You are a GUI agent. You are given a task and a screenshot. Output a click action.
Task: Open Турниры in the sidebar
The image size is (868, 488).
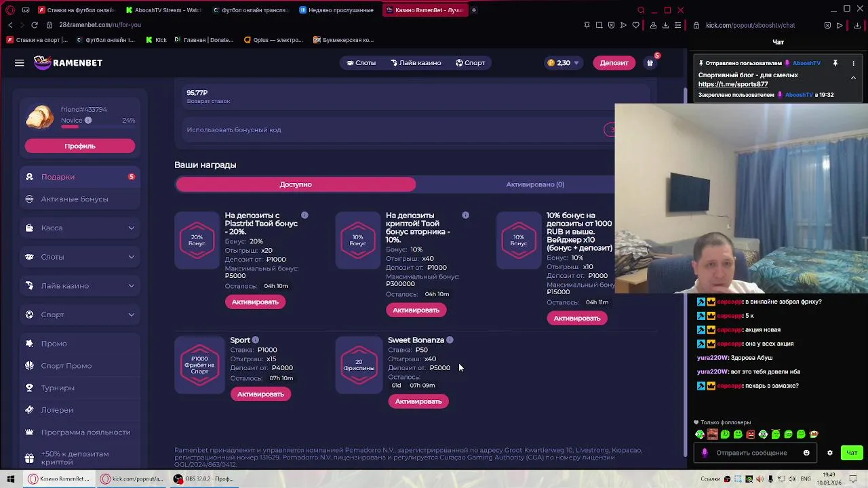[x=80, y=388]
